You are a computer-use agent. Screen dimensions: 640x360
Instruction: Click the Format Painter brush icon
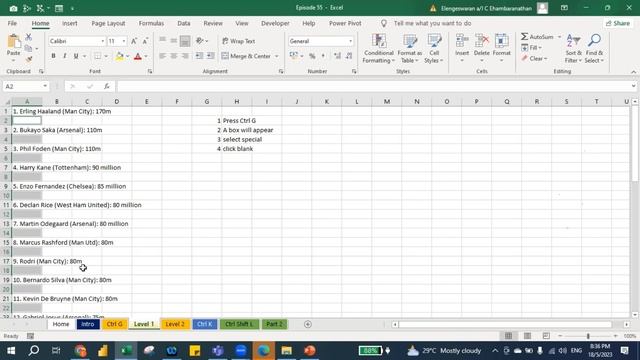[29, 59]
